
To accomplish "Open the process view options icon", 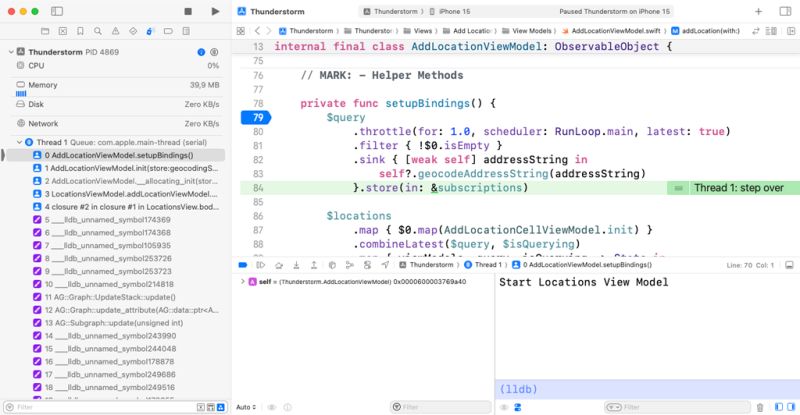I will 214,52.
